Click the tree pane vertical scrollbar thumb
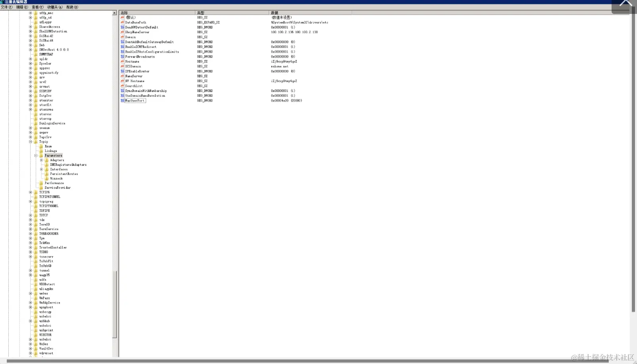637x364 pixels. 114,304
